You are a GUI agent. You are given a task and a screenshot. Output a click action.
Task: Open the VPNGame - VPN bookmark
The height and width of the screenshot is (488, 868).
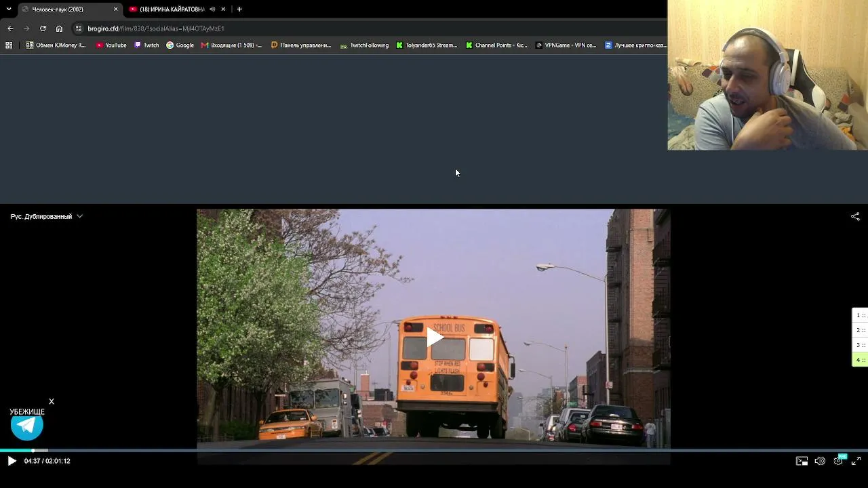566,45
